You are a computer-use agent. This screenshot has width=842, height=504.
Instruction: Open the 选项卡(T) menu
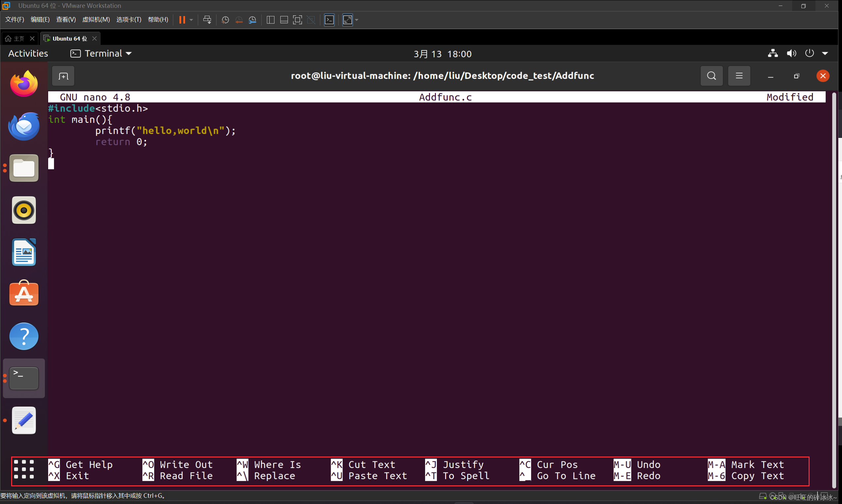[x=129, y=20]
